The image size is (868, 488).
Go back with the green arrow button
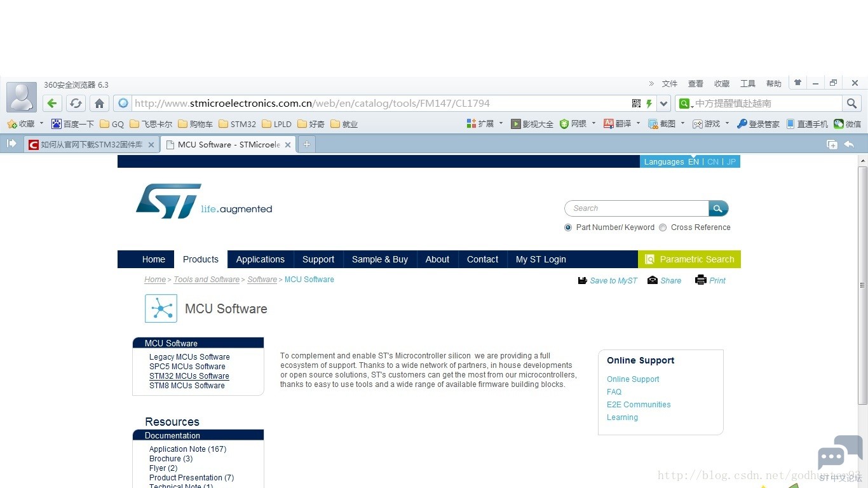[52, 104]
